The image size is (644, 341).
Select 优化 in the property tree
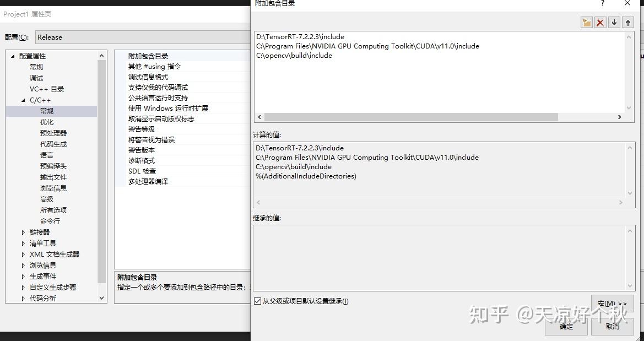pos(47,122)
